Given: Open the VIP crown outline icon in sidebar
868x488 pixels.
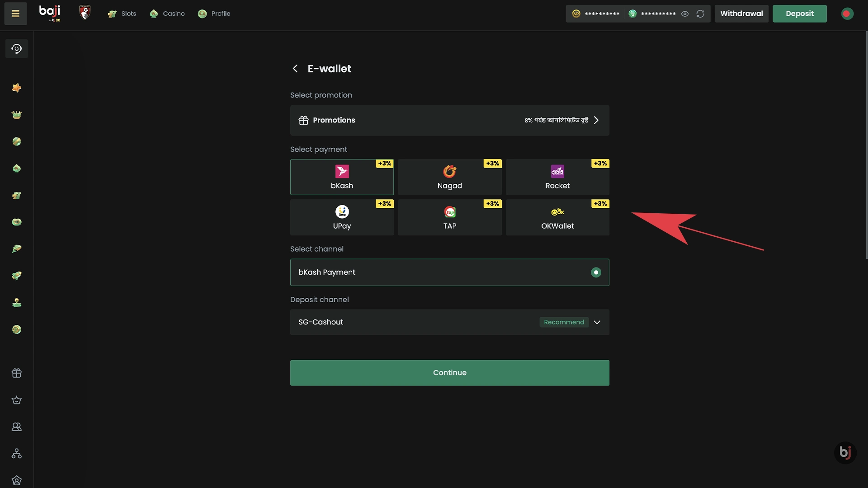Looking at the screenshot, I should point(17,400).
